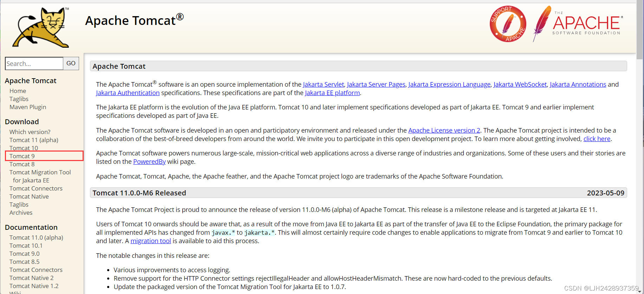644x294 pixels.
Task: Follow the Jakarta WebSocket link
Action: 520,84
